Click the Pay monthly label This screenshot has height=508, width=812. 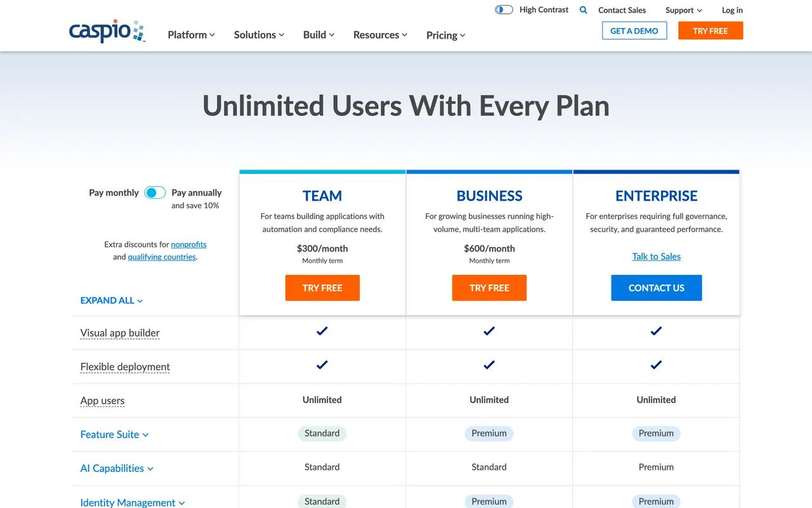114,192
